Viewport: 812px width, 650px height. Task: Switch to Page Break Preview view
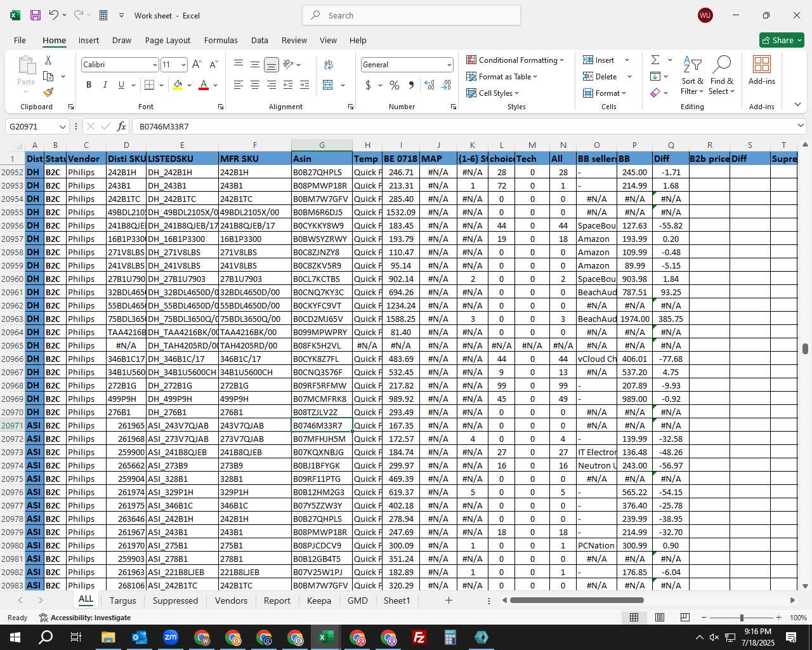point(685,618)
